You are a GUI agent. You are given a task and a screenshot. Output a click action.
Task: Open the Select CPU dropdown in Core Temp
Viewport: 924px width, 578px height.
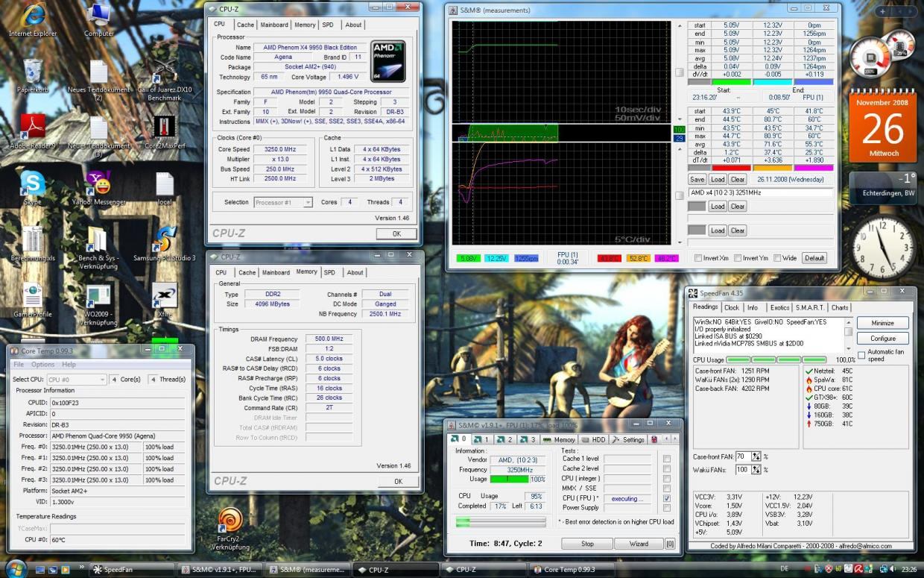coord(77,380)
